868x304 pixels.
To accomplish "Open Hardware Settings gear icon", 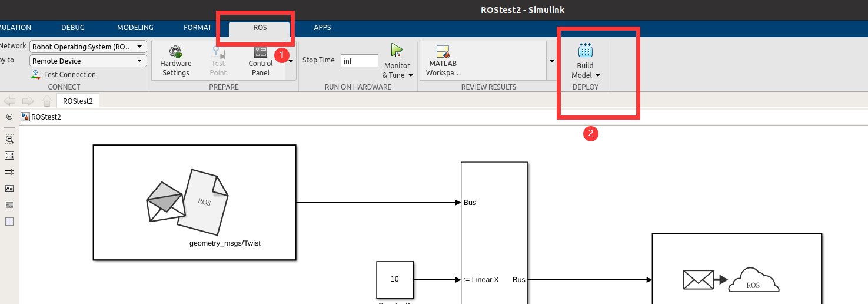I will click(x=175, y=51).
